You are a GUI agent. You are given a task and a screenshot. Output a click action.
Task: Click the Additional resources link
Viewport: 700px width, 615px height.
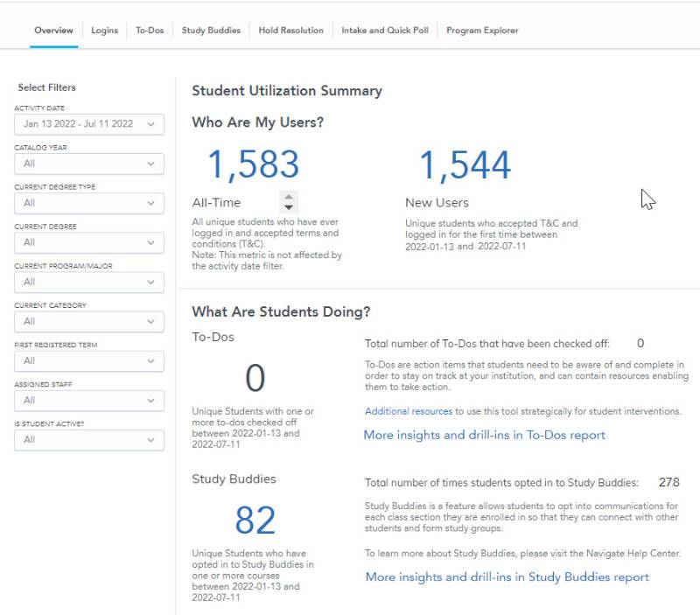[x=408, y=411]
